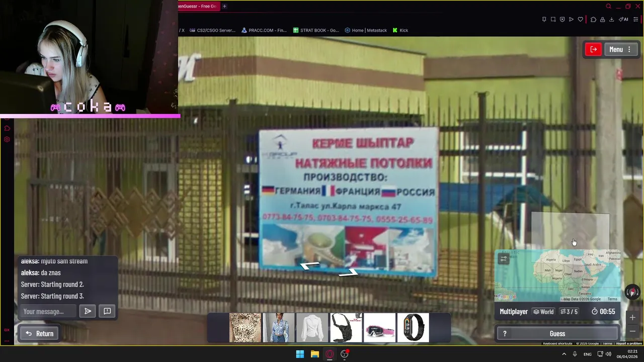Image resolution: width=644 pixels, height=362 pixels.
Task: Open the leopard print fabric ad thumbnail
Action: click(x=245, y=327)
